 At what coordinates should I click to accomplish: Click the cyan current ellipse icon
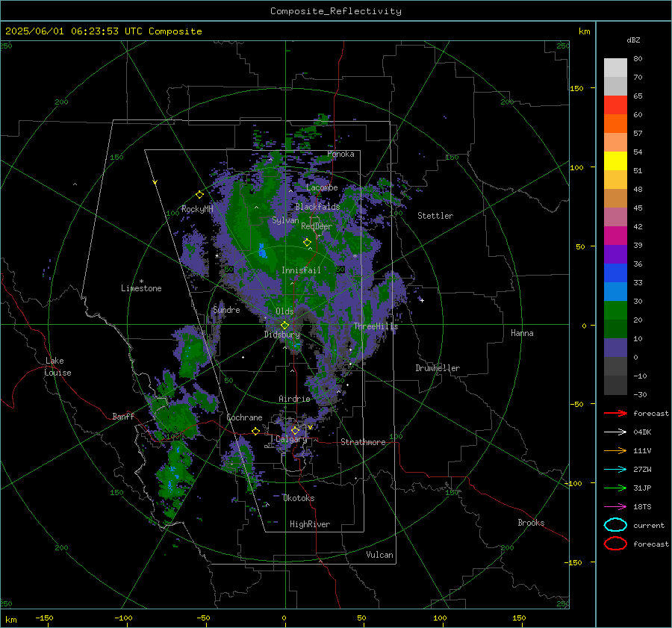(615, 525)
